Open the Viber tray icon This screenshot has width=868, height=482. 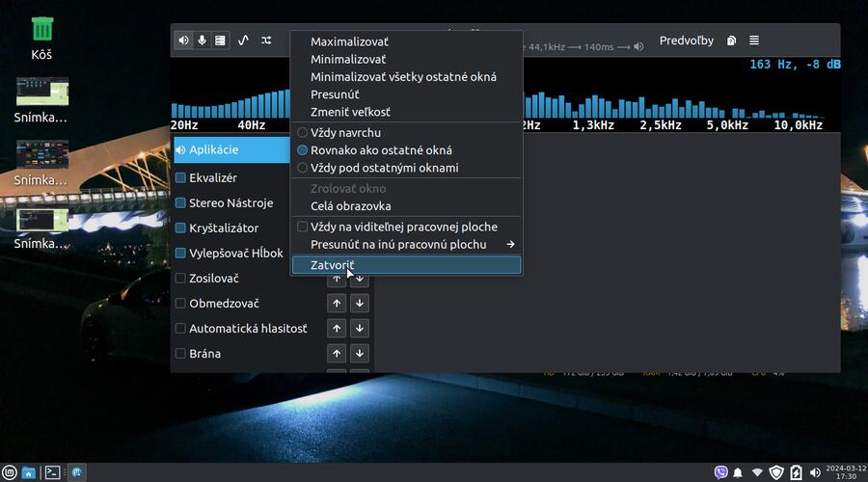pos(720,472)
